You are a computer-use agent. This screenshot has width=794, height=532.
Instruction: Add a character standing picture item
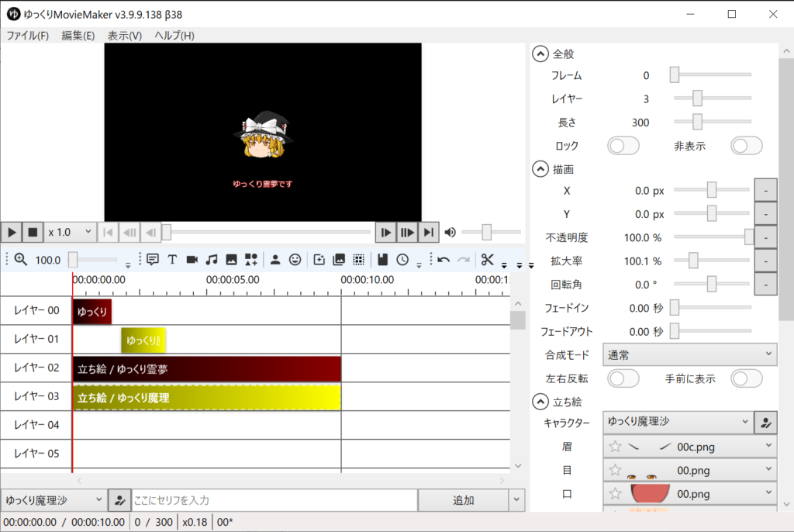pyautogui.click(x=275, y=260)
